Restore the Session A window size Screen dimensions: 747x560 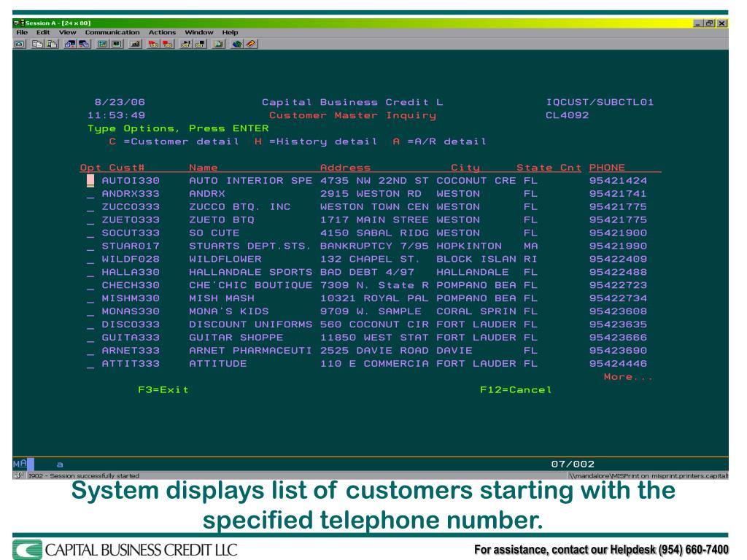pos(710,23)
